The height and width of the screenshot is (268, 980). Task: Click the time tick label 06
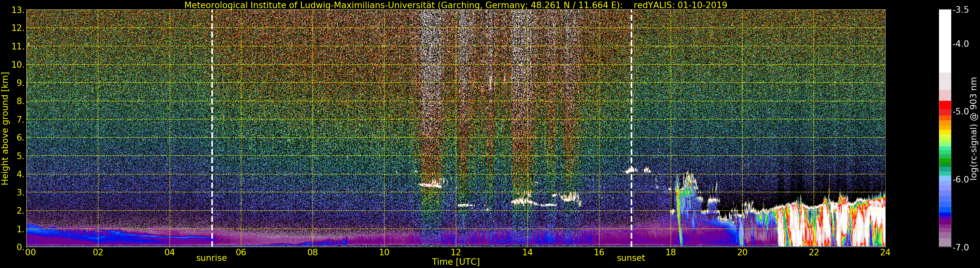(x=241, y=252)
